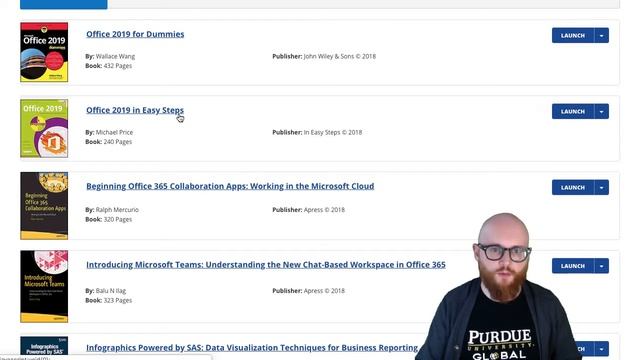Screen dimensions: 640x360
Task: Open Beginning Office 365 Collaboration Apps link
Action: coord(230,186)
